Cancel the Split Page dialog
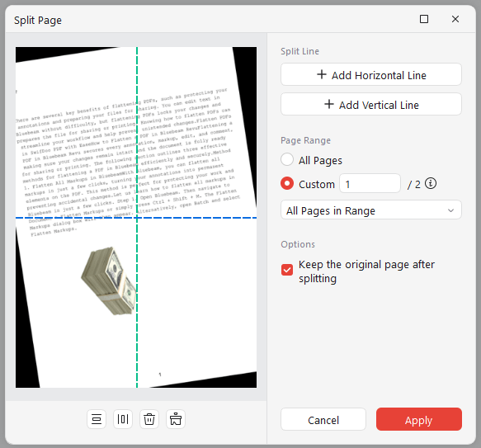The height and width of the screenshot is (448, 481). [323, 419]
